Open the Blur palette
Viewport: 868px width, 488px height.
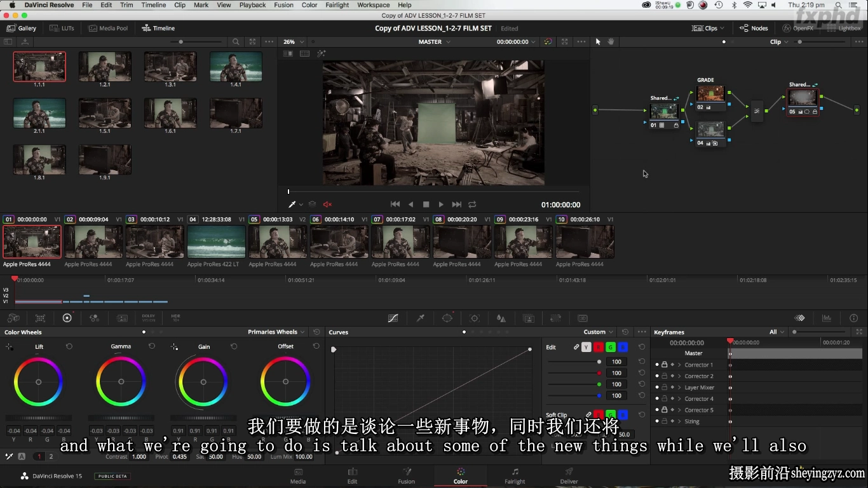click(501, 318)
